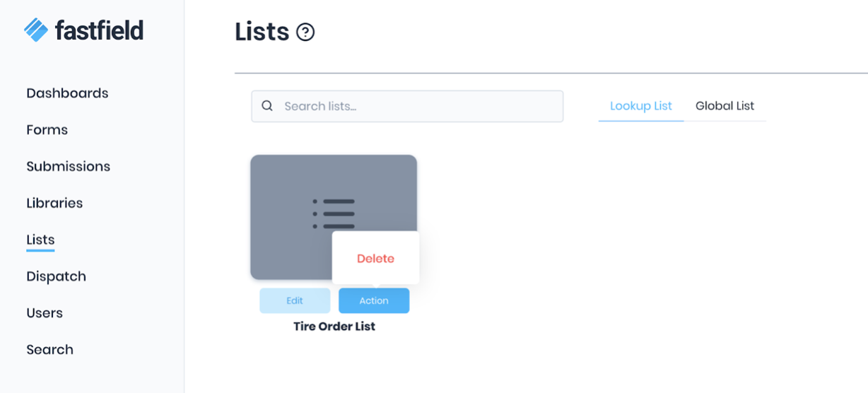Go to the Users page
This screenshot has height=393, width=868.
coord(45,313)
